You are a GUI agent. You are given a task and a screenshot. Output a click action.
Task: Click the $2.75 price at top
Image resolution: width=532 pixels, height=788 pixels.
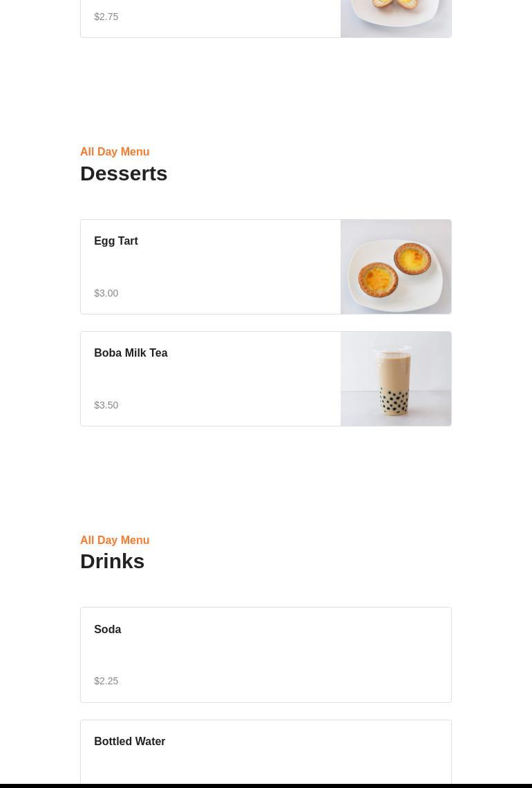[106, 17]
